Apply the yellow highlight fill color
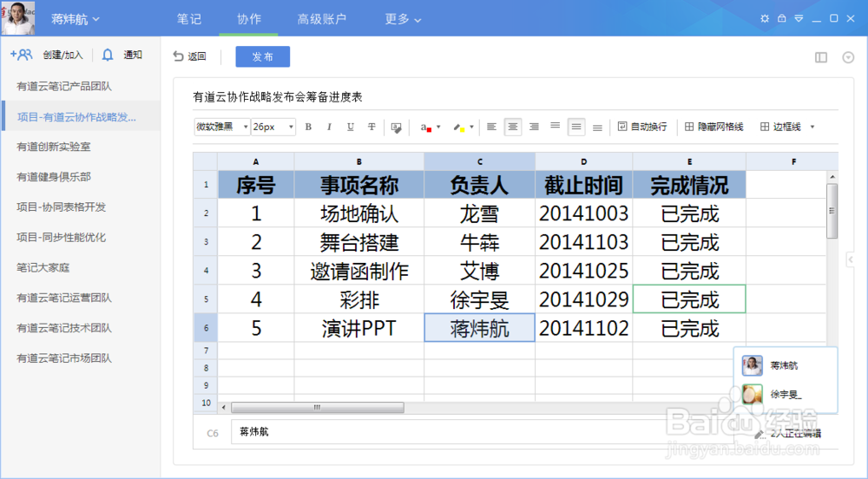868x479 pixels. (x=458, y=128)
